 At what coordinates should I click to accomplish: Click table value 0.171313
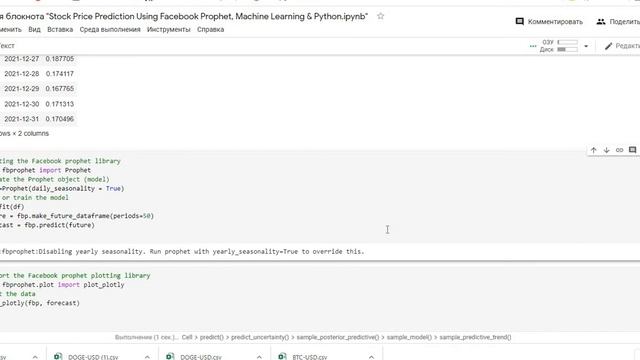(60, 104)
